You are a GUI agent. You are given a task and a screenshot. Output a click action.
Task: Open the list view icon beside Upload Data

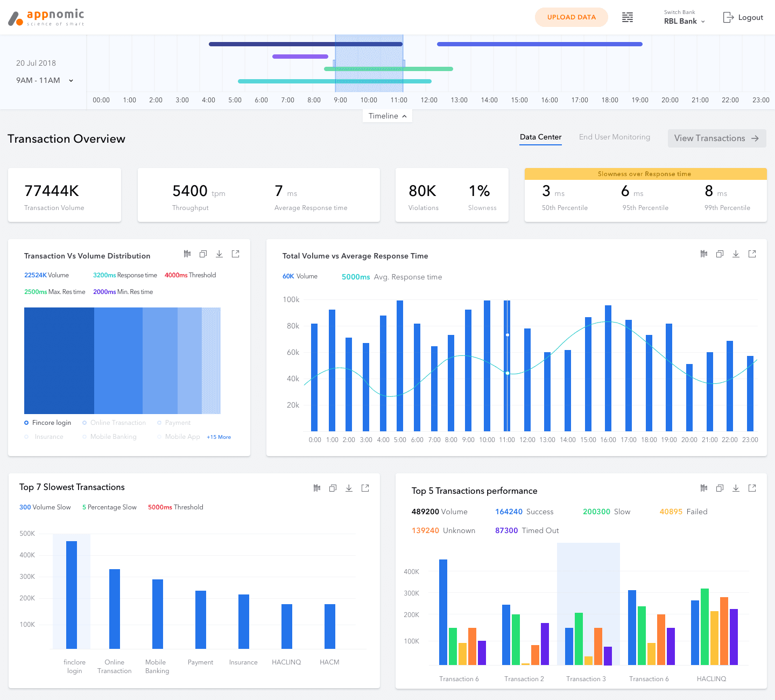pyautogui.click(x=628, y=17)
